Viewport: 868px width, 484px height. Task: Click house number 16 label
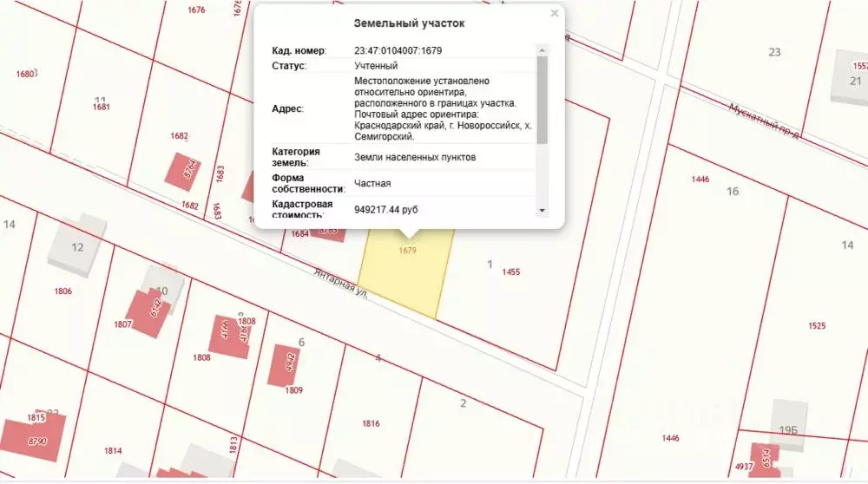pyautogui.click(x=733, y=192)
